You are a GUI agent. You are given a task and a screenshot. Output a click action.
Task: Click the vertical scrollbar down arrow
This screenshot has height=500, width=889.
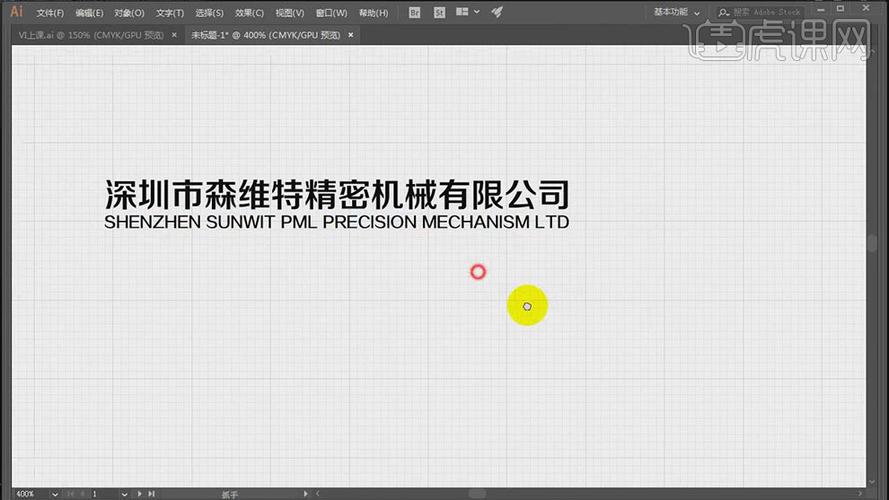coord(872,481)
